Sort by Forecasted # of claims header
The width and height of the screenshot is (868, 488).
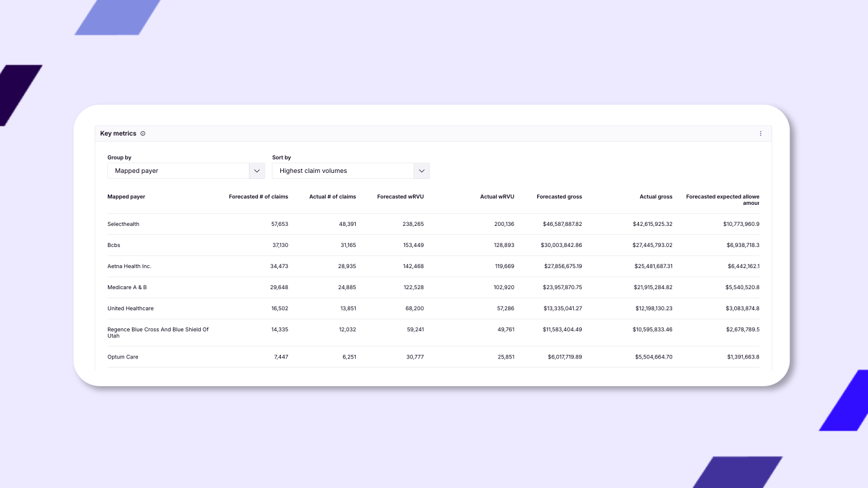tap(258, 197)
